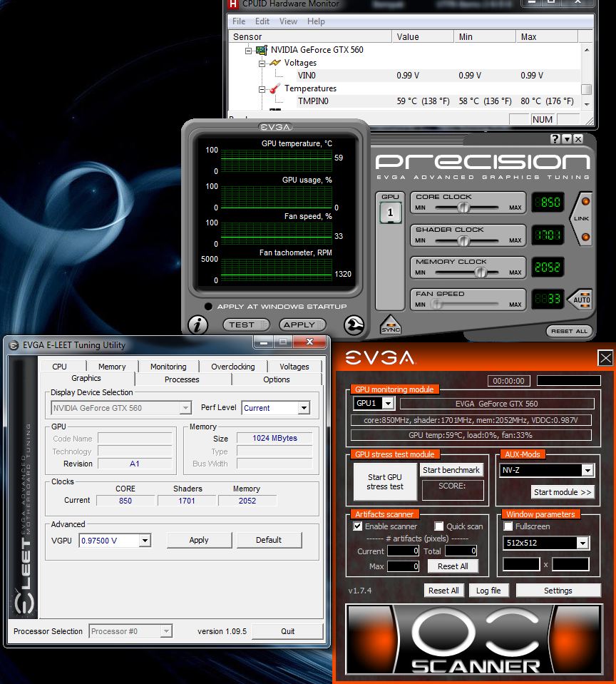Switch to the Overclocking tab

233,367
